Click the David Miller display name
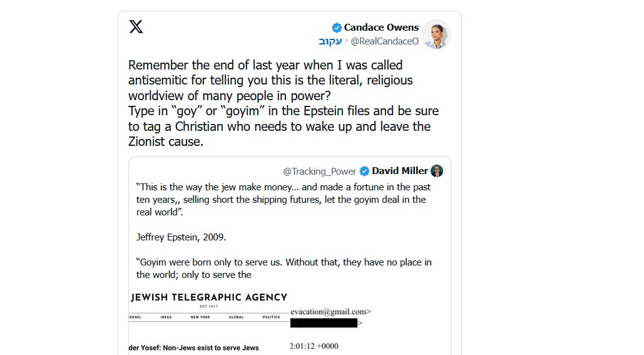644x355 pixels. [400, 171]
